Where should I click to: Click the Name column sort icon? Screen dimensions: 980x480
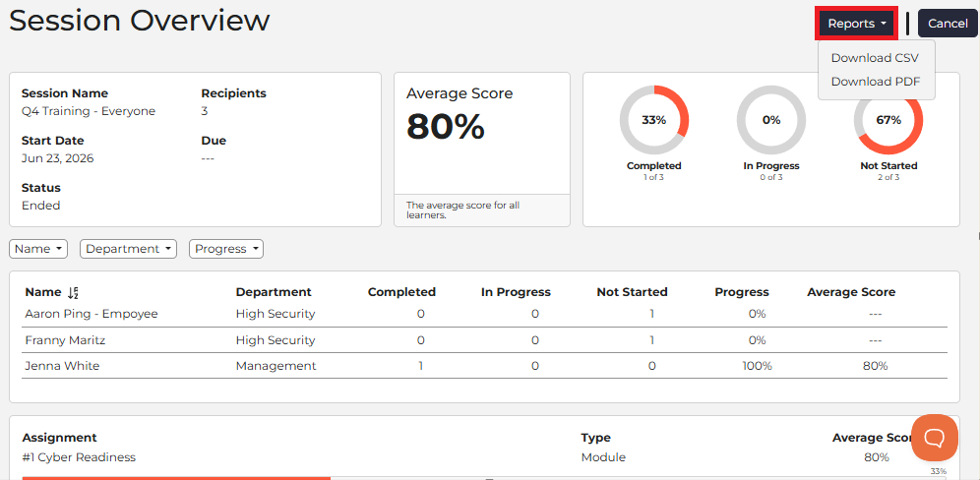click(x=73, y=292)
